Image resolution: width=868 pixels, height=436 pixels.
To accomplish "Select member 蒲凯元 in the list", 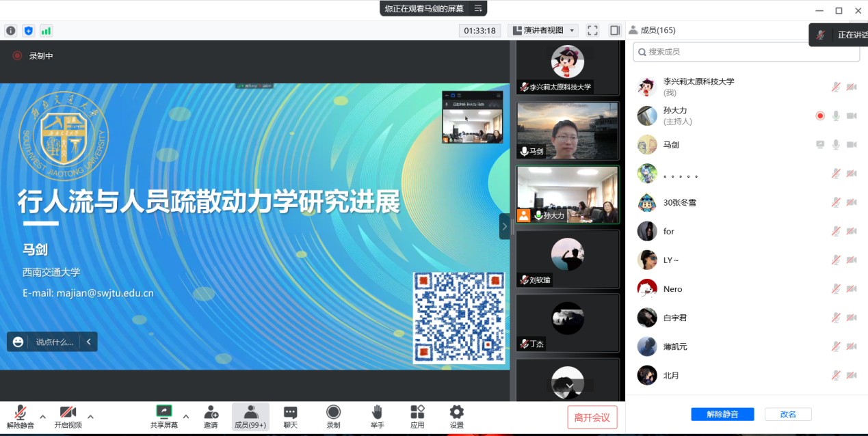I will (746, 346).
